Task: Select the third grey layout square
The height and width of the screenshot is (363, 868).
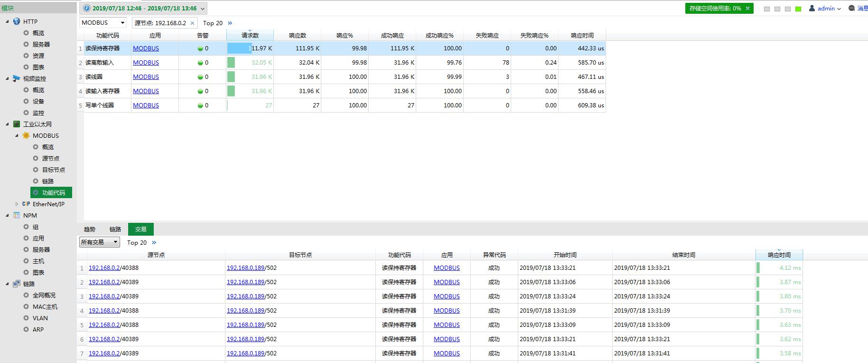Action: 788,9
